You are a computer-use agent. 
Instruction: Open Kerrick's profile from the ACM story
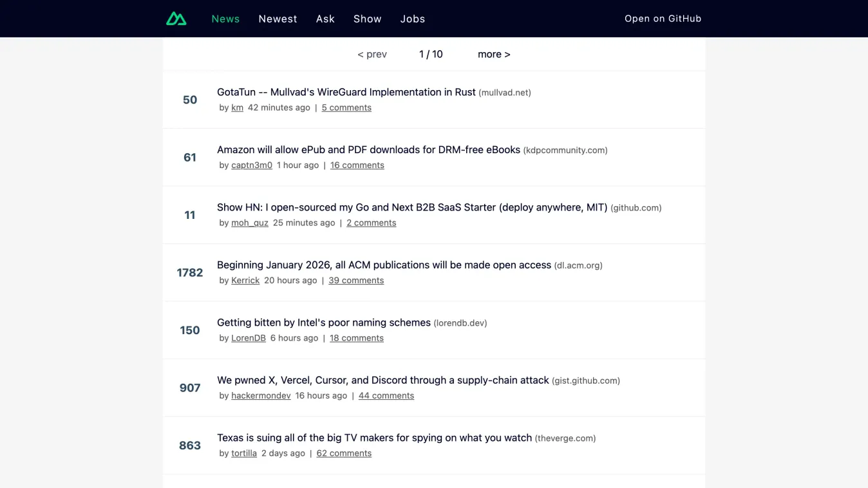pos(245,280)
